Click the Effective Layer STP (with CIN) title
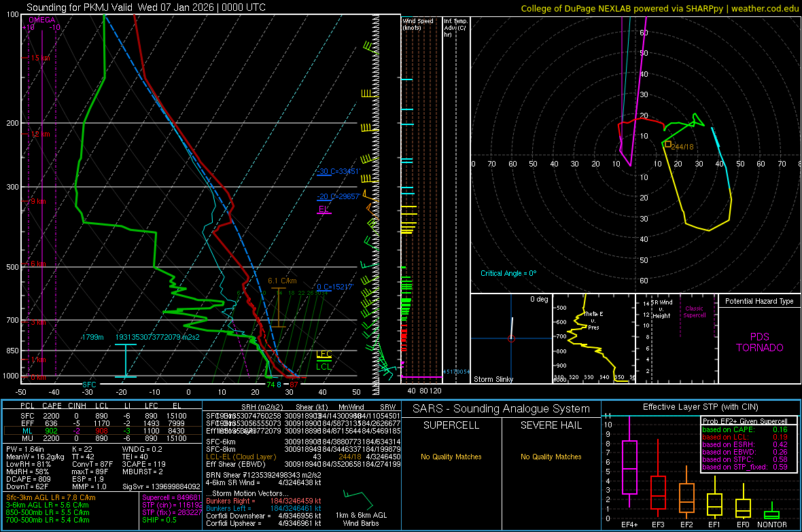This screenshot has height=532, width=802. tap(700, 407)
